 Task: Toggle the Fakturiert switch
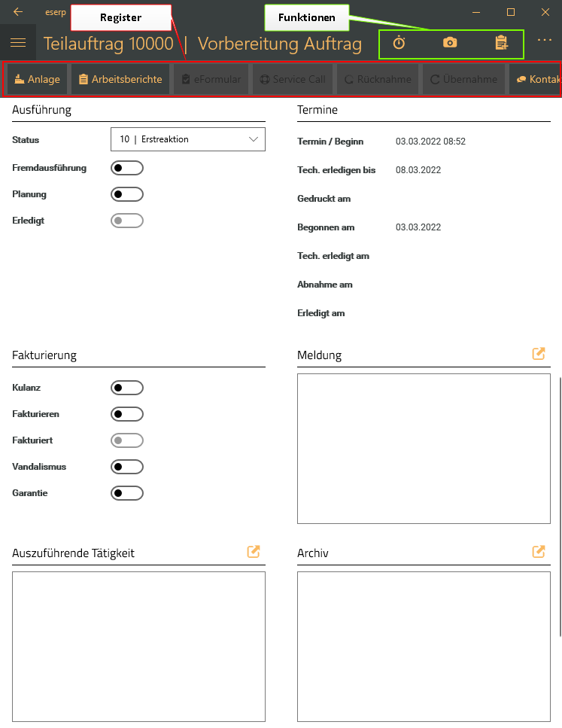(x=127, y=440)
